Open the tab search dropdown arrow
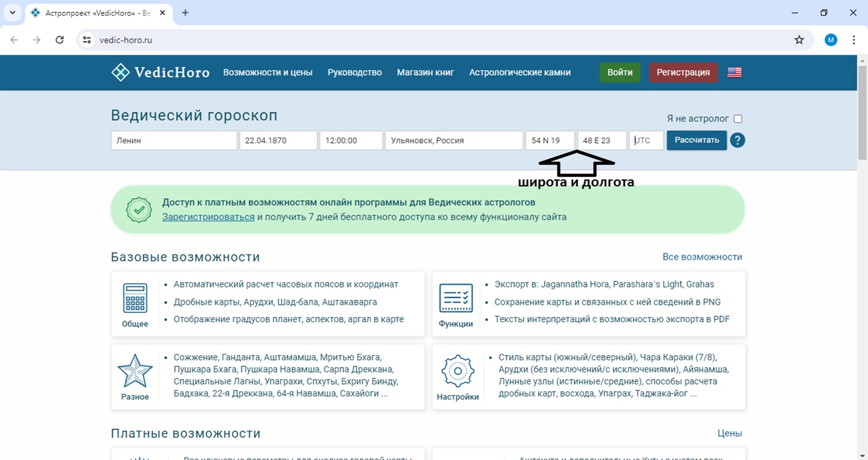This screenshot has width=868, height=460. (13, 13)
